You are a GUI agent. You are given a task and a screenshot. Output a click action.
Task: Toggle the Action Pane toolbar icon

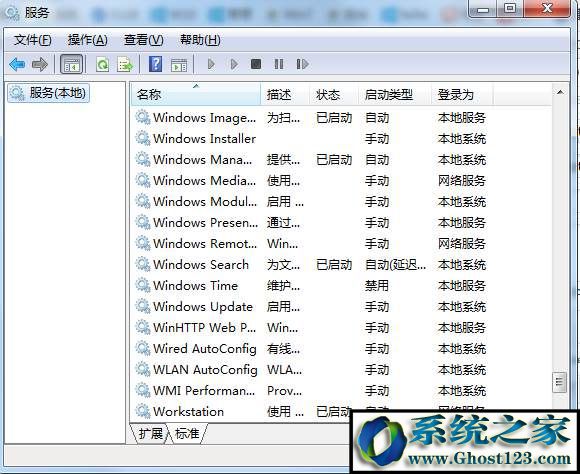pyautogui.click(x=179, y=65)
